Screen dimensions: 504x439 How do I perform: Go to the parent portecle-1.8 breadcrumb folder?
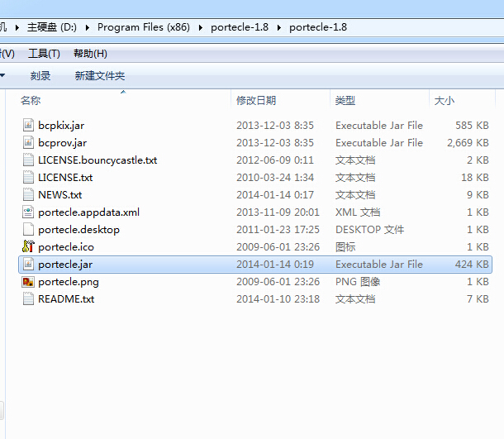coord(240,27)
